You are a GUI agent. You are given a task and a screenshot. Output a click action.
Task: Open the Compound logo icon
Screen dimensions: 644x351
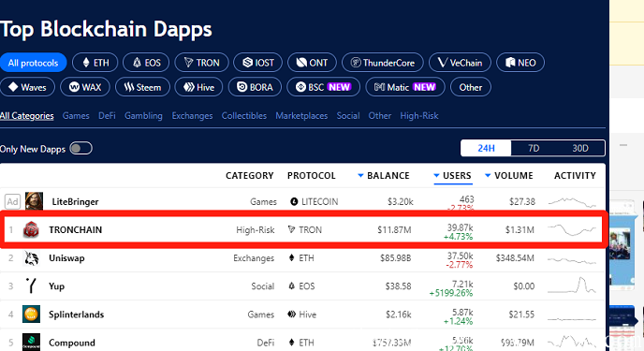(31, 342)
